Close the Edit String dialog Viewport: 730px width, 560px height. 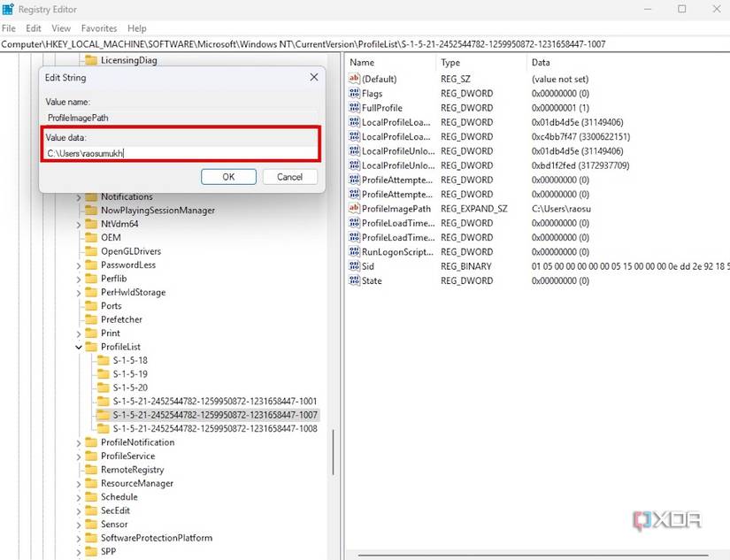click(314, 77)
